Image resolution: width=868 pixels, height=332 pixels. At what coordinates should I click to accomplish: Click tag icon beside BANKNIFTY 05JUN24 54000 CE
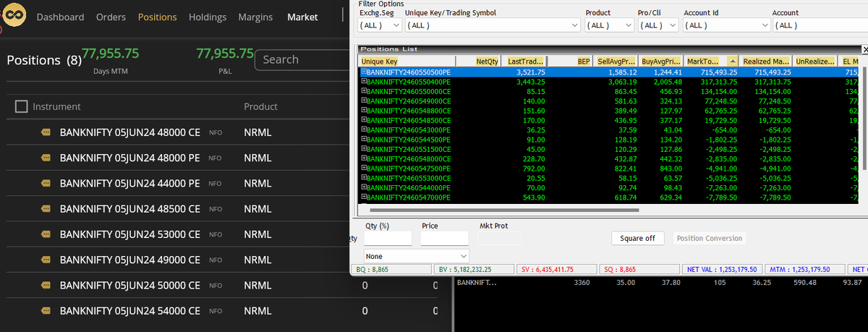pos(46,311)
